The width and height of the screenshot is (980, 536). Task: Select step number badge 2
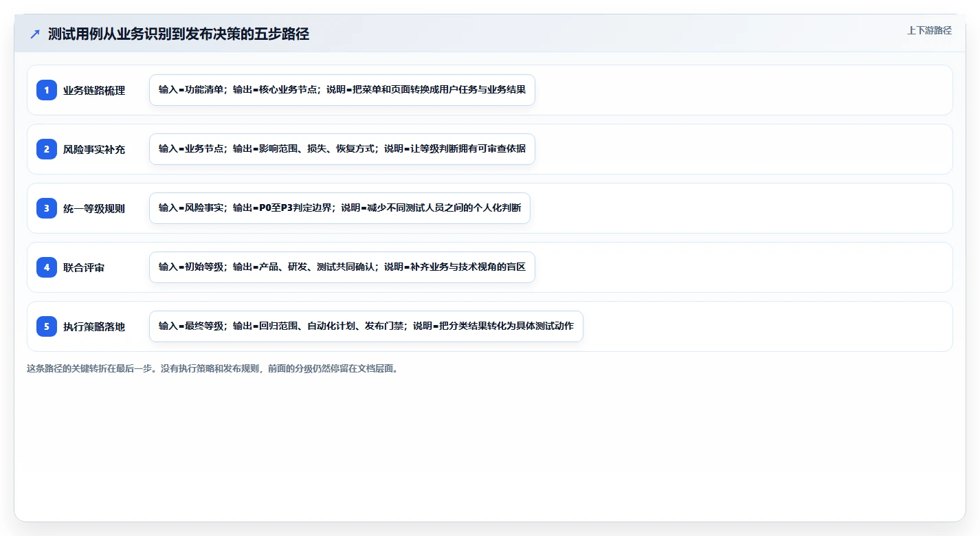(47, 149)
